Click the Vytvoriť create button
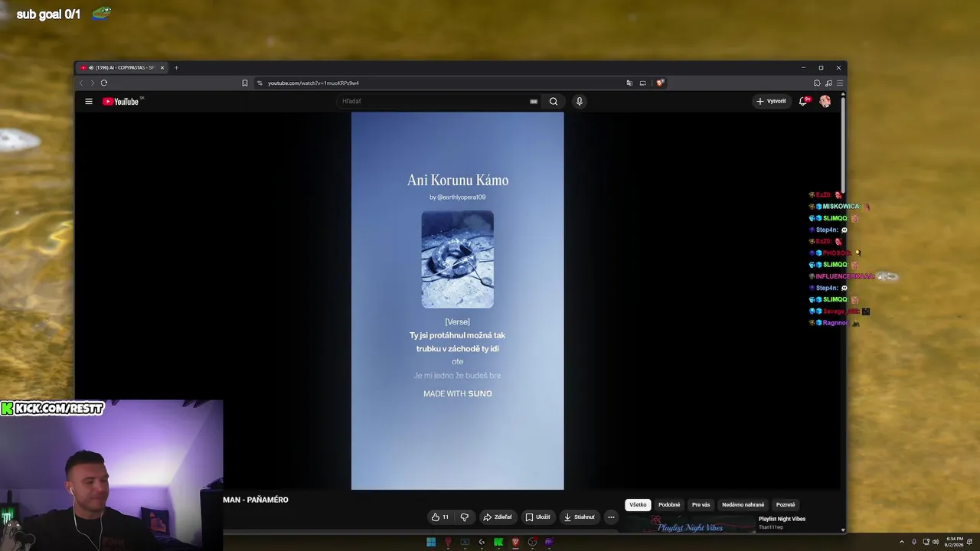 771,101
